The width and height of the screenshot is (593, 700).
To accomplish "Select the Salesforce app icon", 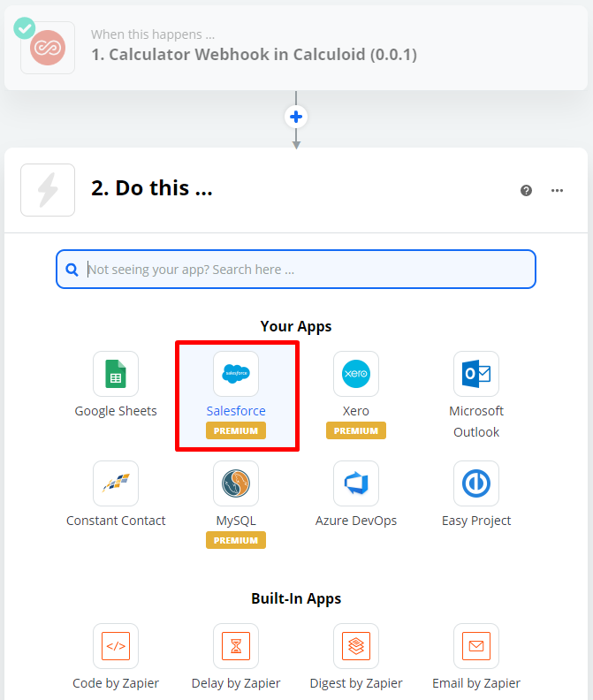I will pos(236,374).
